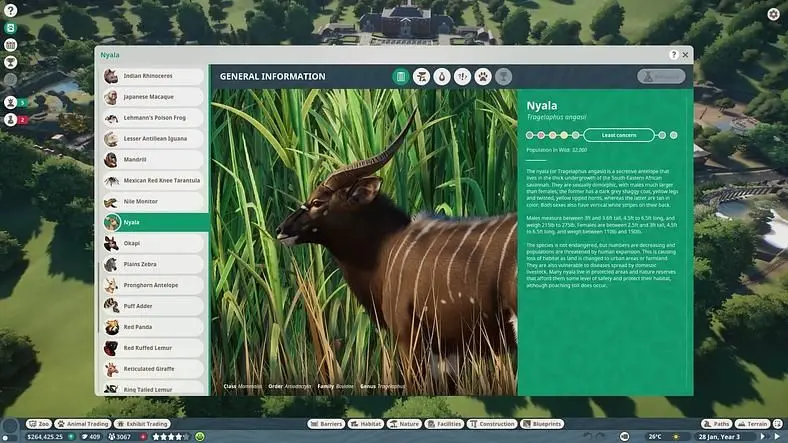Open the help question mark at top-left
This screenshot has width=788, height=443.
(10, 11)
